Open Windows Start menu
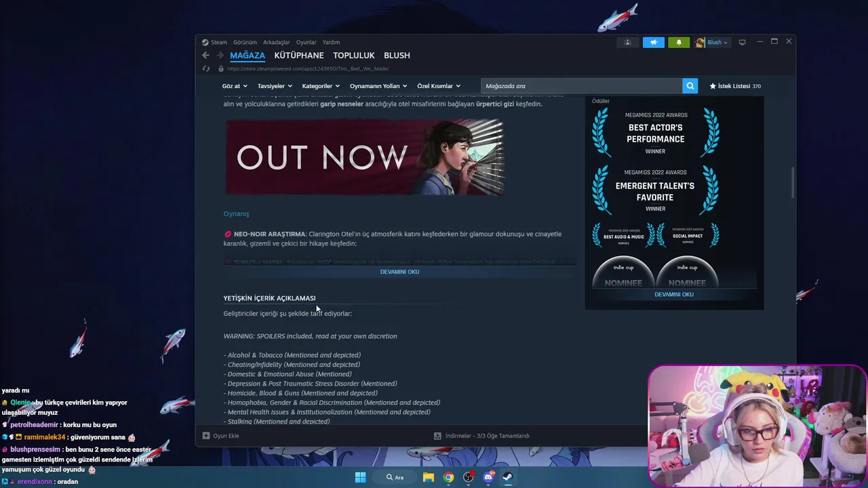 (x=360, y=477)
